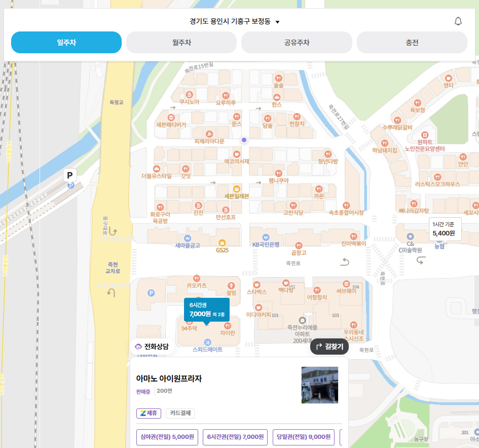Click the 6시간권 7,000원 parking price bubble

pos(207,310)
